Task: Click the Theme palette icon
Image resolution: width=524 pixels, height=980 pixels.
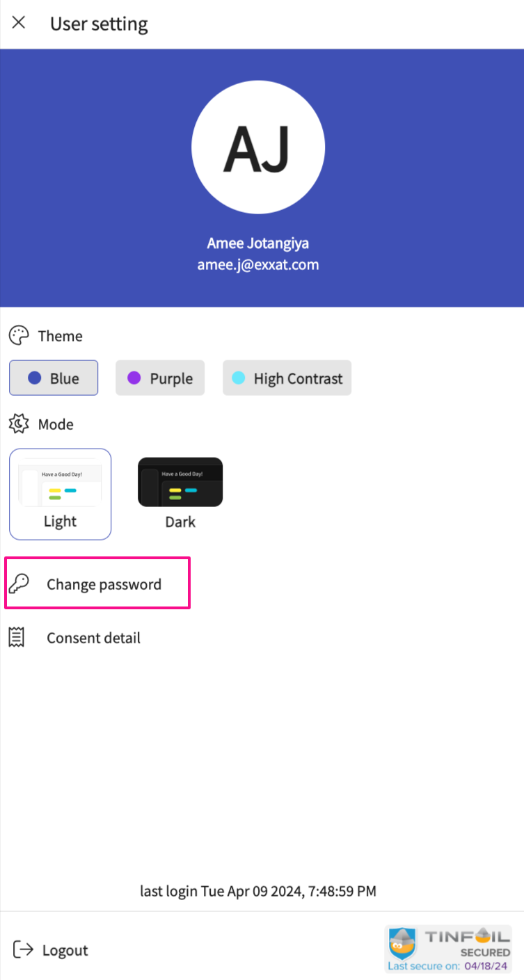Action: click(x=19, y=336)
